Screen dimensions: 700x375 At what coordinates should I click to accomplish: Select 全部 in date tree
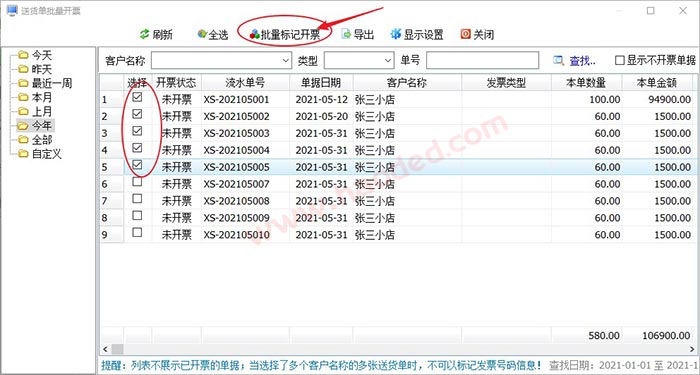pyautogui.click(x=42, y=140)
